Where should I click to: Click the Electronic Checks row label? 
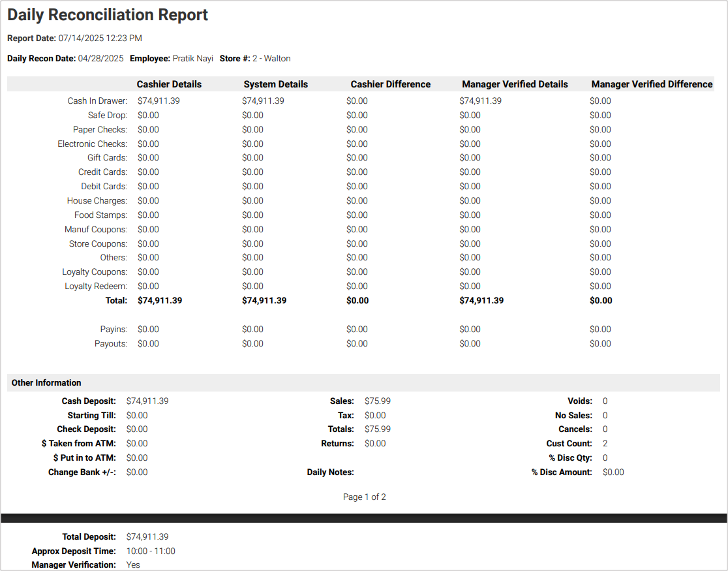[92, 144]
